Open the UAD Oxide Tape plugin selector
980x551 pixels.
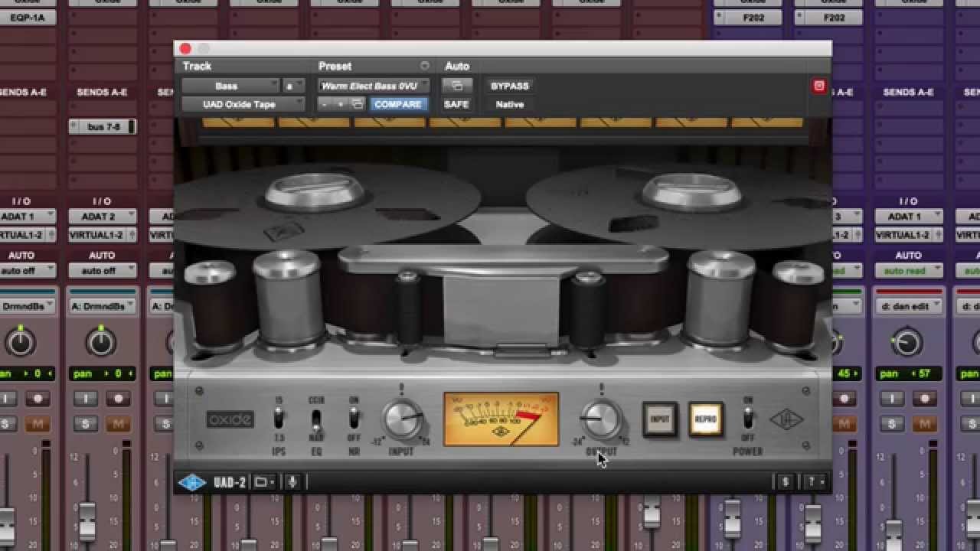click(x=243, y=104)
